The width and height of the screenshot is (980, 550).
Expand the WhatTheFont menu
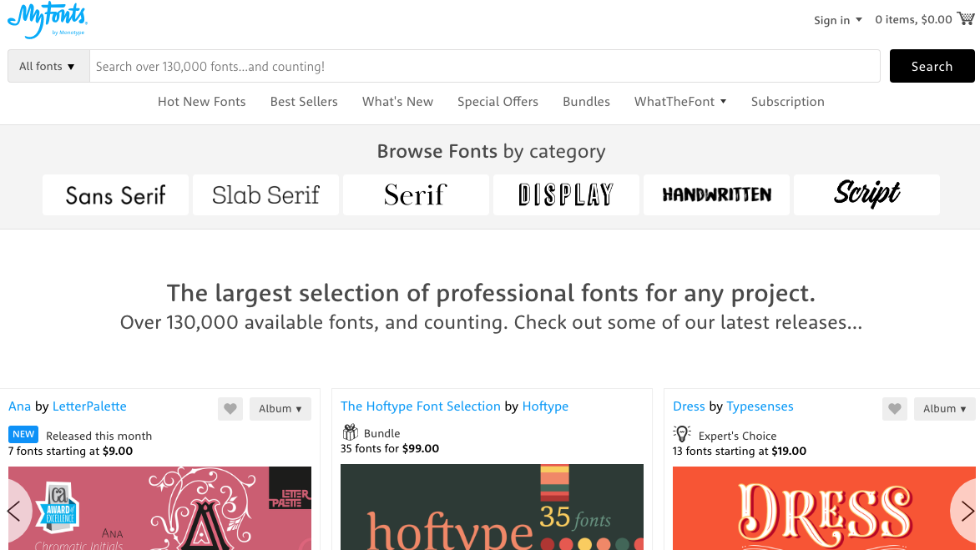point(680,101)
